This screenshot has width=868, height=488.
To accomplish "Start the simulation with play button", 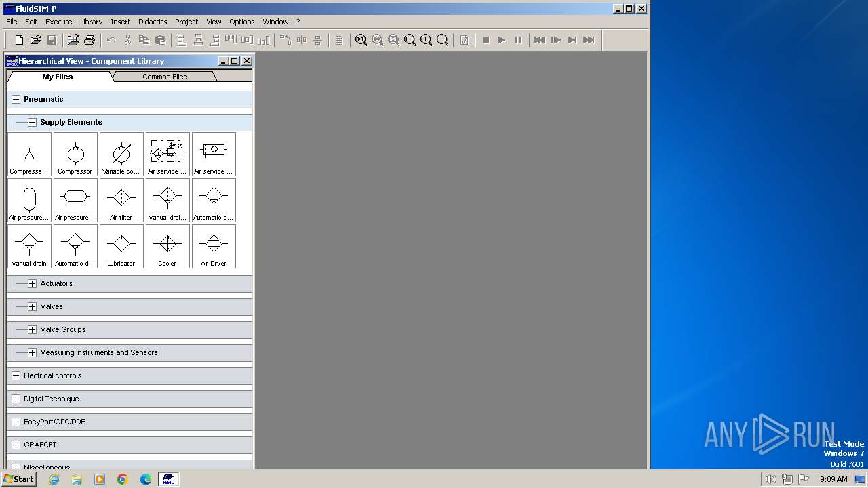I will (x=502, y=40).
